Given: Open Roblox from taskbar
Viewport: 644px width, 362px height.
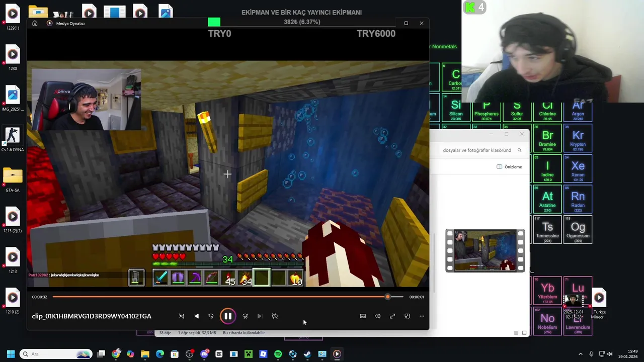Looking at the screenshot, I should (x=263, y=354).
